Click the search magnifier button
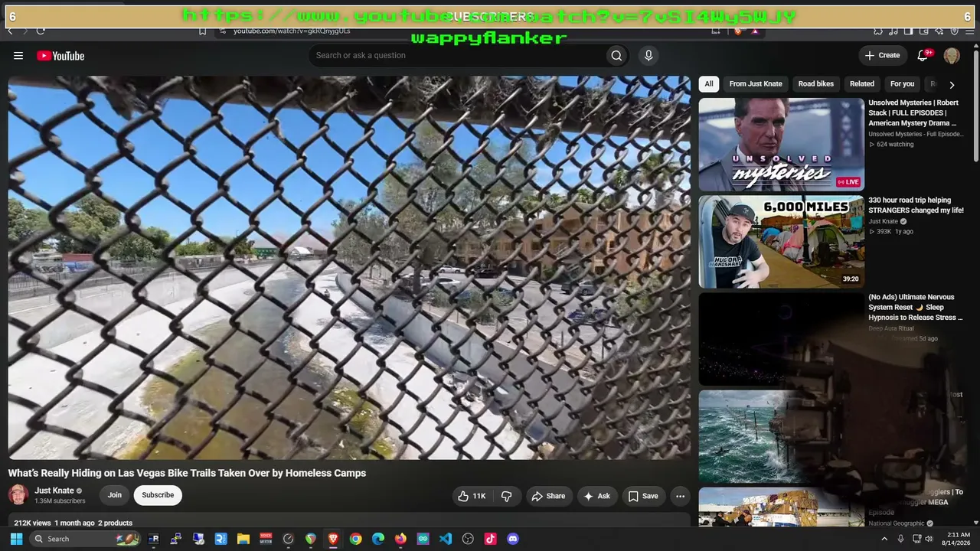980x551 pixels. pos(616,55)
